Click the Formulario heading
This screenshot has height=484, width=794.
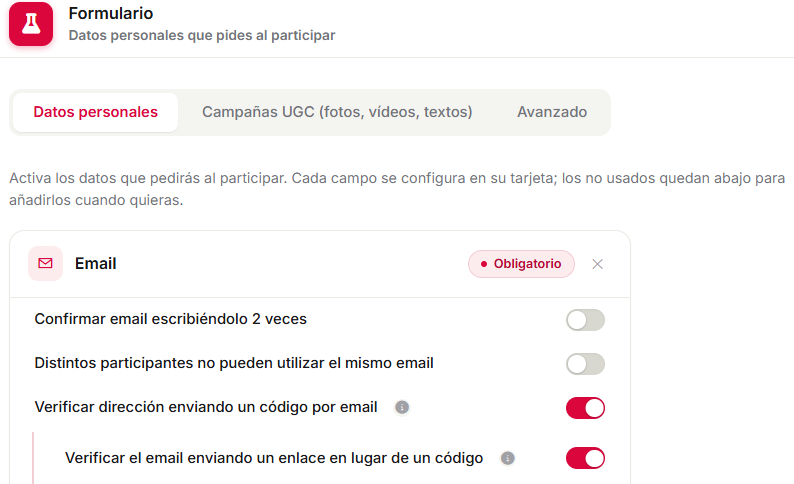(x=111, y=13)
